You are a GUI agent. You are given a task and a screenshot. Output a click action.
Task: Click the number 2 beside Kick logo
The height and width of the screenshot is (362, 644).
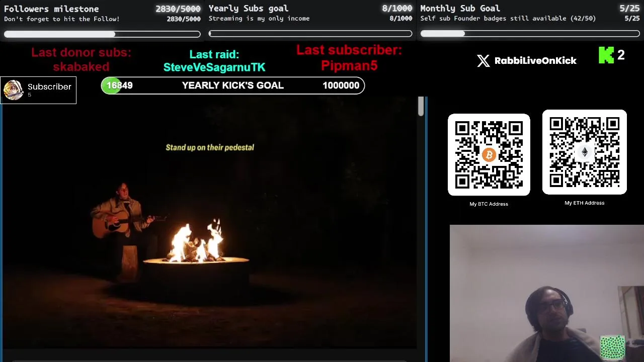[621, 55]
